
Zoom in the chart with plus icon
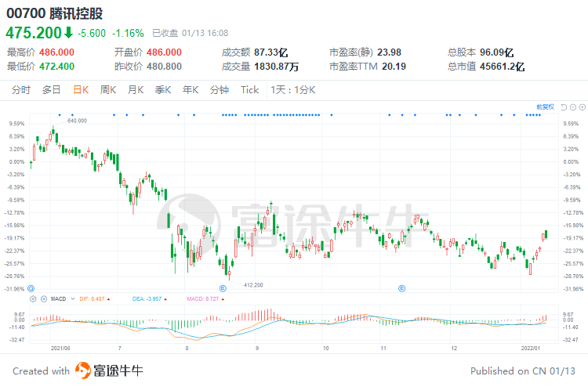(582, 107)
